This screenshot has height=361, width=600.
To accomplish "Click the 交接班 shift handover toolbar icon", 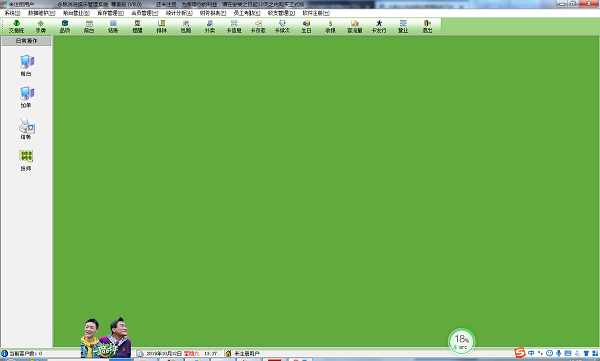I will (x=16, y=26).
